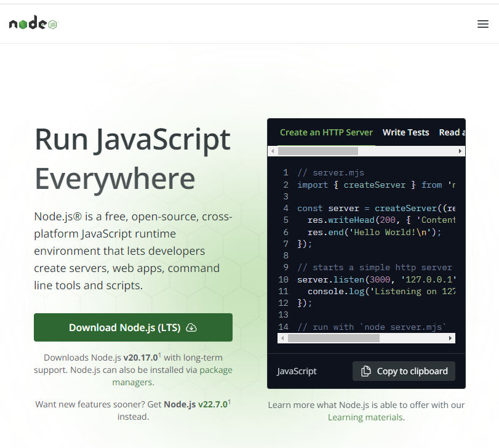This screenshot has height=448, width=499.
Task: Follow the Learning materials link
Action: click(x=365, y=417)
